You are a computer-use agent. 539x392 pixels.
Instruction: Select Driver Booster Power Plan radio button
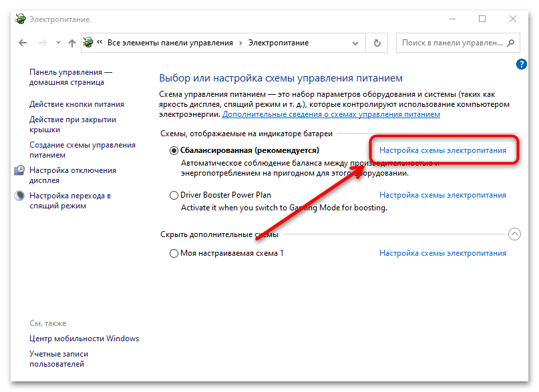point(174,196)
